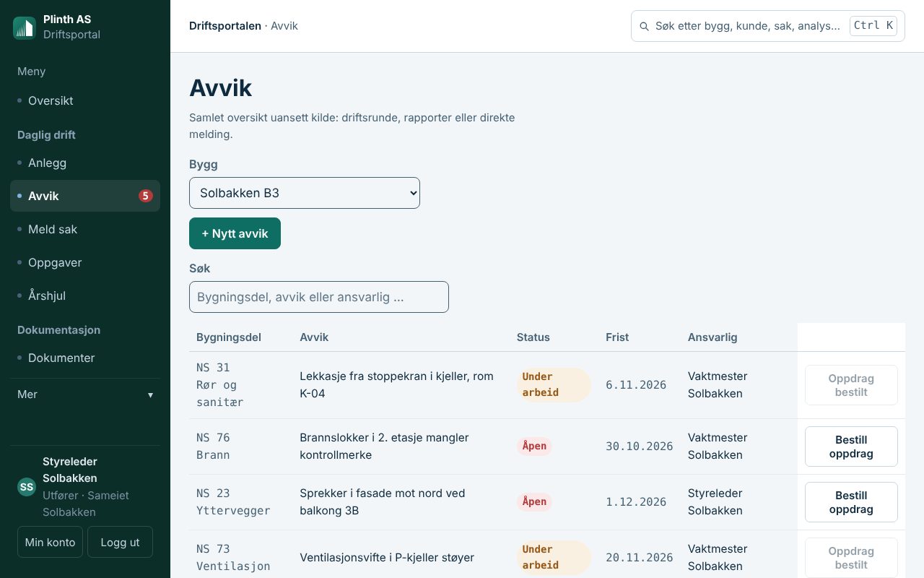Image resolution: width=924 pixels, height=578 pixels.
Task: Click the SS user avatar
Action: (27, 487)
